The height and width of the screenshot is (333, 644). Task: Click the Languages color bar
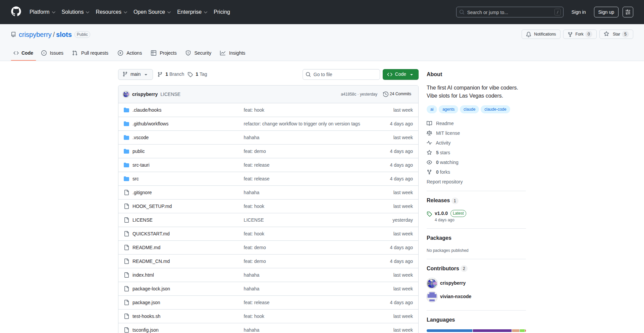click(x=476, y=331)
